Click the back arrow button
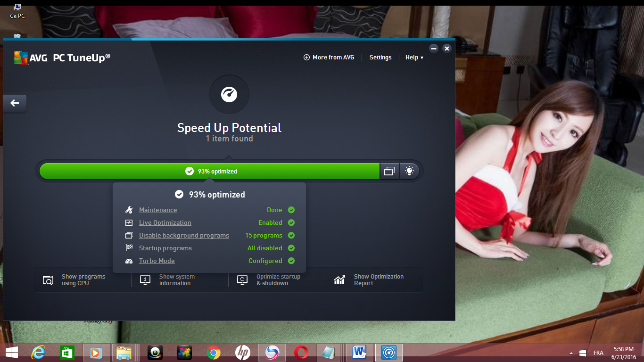Image resolution: width=644 pixels, height=362 pixels. (x=15, y=103)
